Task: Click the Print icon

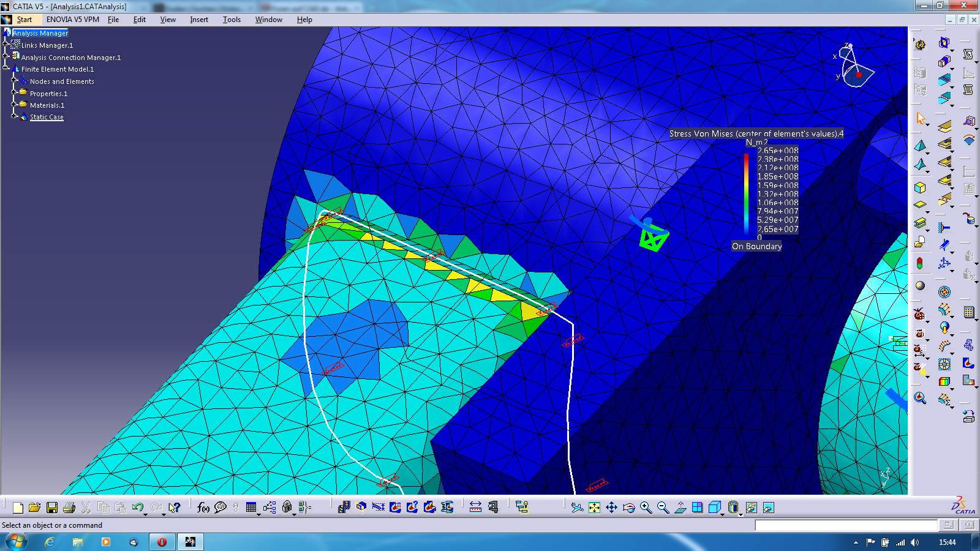Action: click(69, 508)
